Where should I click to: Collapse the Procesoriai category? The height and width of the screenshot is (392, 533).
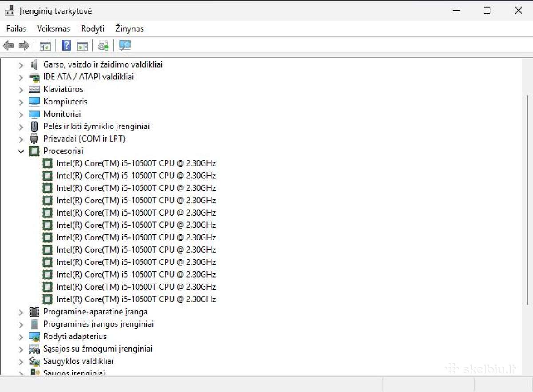(x=21, y=151)
